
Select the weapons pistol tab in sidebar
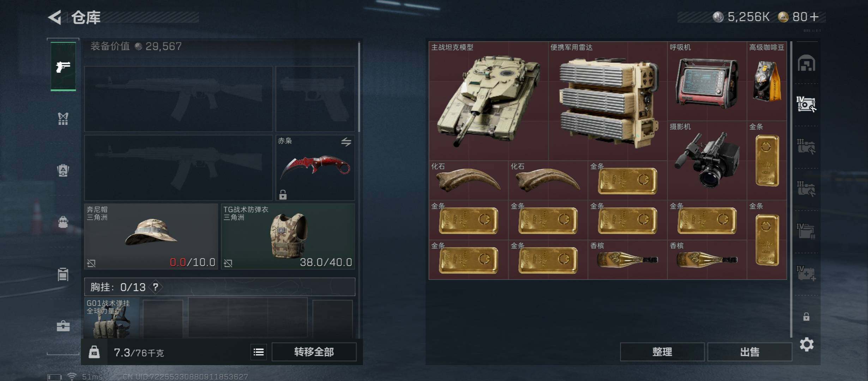click(x=63, y=66)
